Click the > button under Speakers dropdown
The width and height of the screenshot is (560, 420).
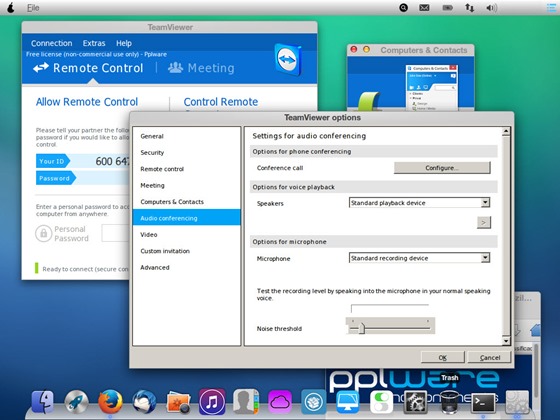pos(484,222)
